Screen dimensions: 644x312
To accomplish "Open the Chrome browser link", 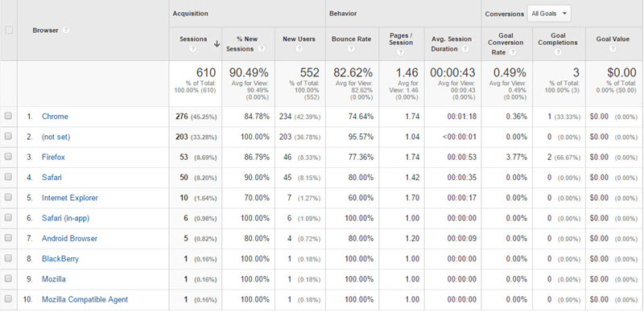I will point(55,117).
